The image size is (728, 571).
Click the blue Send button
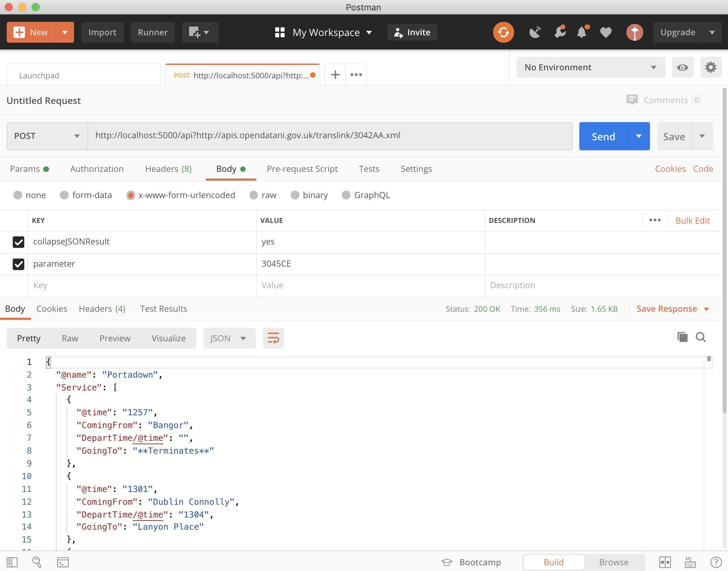click(604, 136)
